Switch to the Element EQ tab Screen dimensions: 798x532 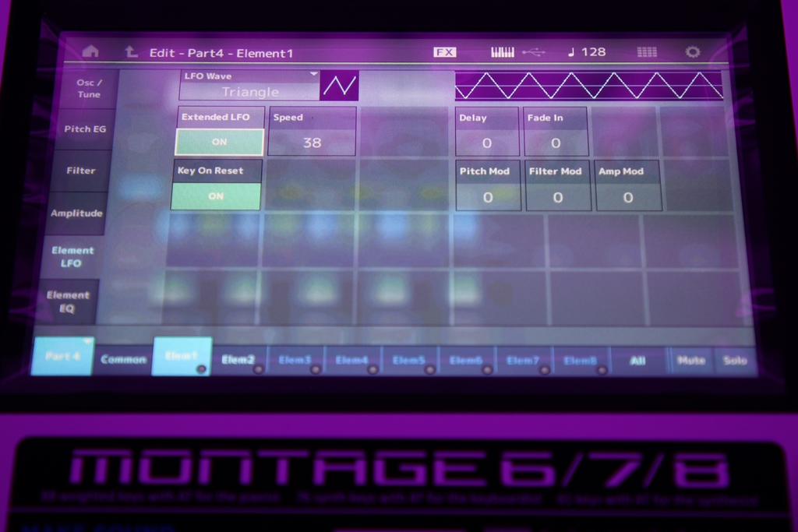67,301
